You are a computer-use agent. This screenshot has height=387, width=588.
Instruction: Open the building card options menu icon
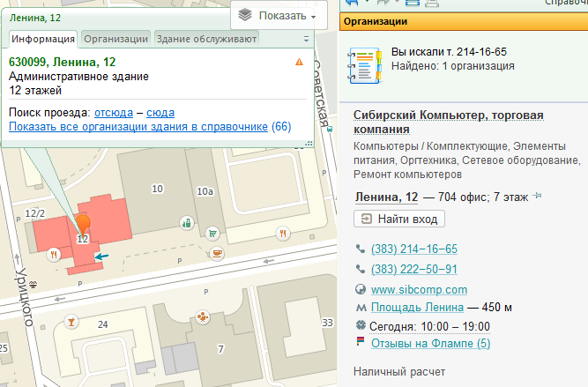(x=306, y=39)
